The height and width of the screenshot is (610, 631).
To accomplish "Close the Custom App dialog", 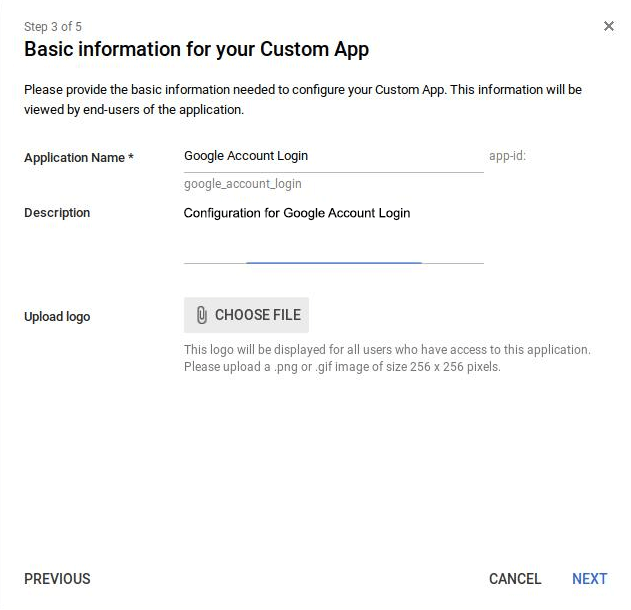I will (x=608, y=26).
